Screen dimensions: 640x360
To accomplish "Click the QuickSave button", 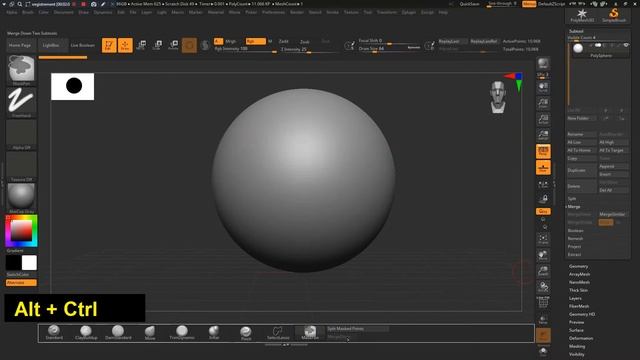I will tap(469, 4).
